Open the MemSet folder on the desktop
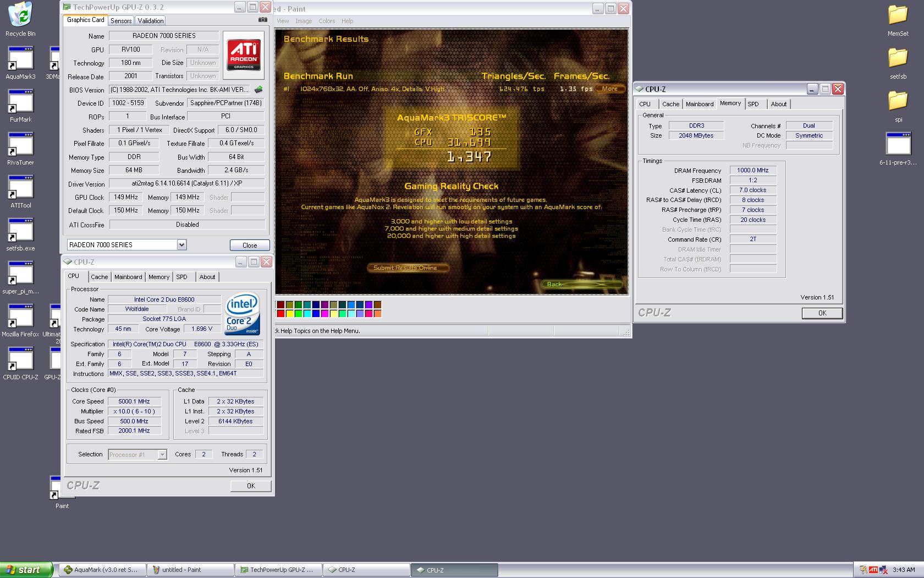This screenshot has width=924, height=578. click(898, 20)
